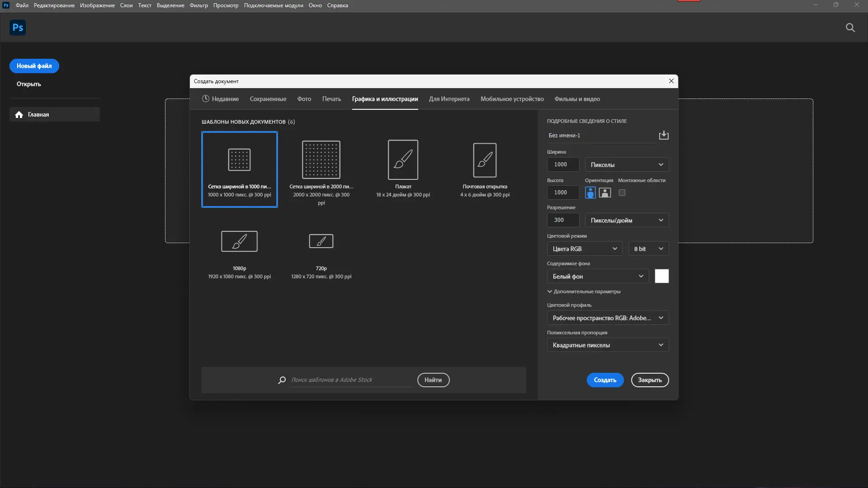Image resolution: width=868 pixels, height=488 pixels.
Task: Select the Postcard (Почтовая открытка) template icon
Action: click(485, 160)
